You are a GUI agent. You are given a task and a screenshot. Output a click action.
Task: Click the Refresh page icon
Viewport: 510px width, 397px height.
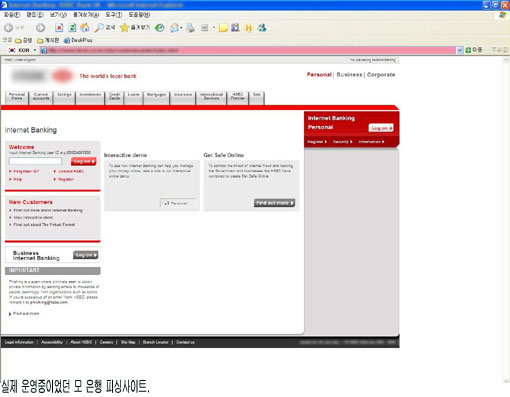pyautogui.click(x=72, y=28)
